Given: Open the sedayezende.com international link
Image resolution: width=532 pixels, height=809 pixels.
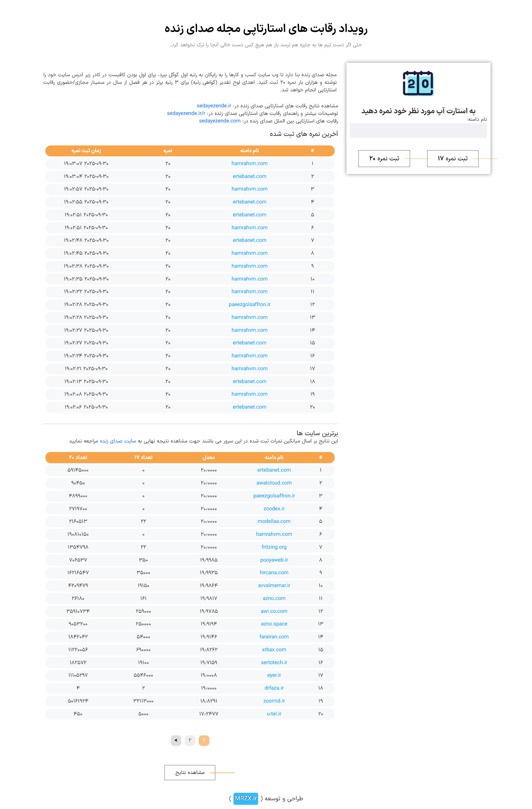Looking at the screenshot, I should coord(219,121).
